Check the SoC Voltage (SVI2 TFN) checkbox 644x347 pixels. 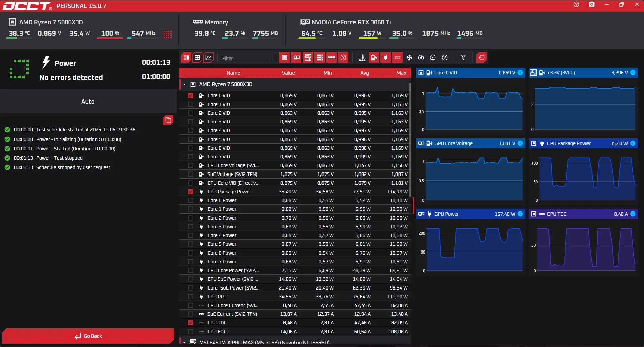191,174
